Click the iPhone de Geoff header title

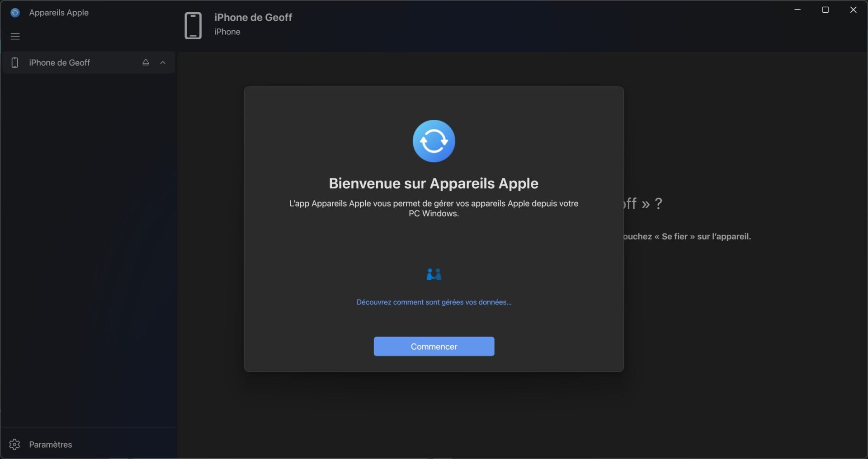tap(253, 17)
